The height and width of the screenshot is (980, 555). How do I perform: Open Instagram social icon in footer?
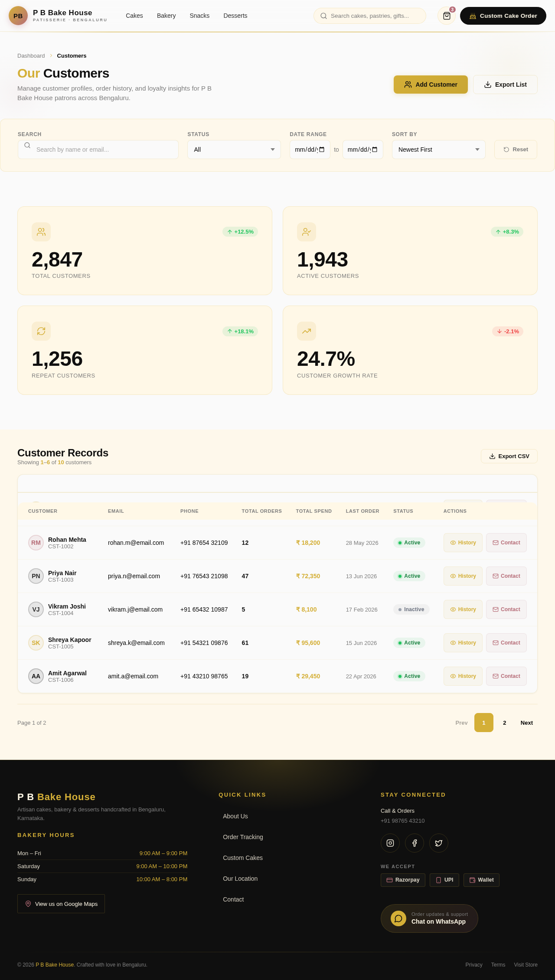pos(390,843)
